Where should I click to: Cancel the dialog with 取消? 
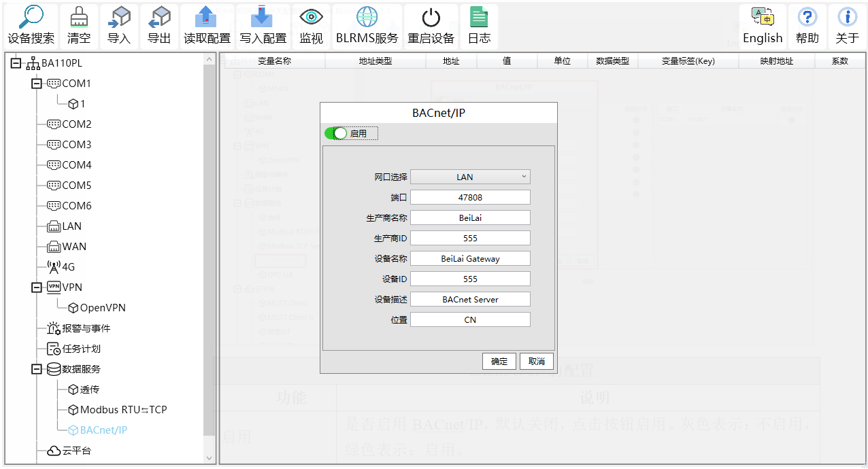point(537,361)
